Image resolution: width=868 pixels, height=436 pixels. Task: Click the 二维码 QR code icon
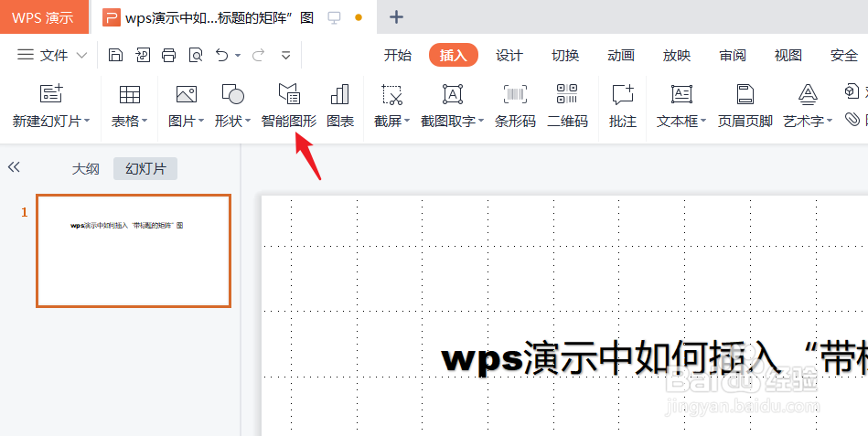567,94
